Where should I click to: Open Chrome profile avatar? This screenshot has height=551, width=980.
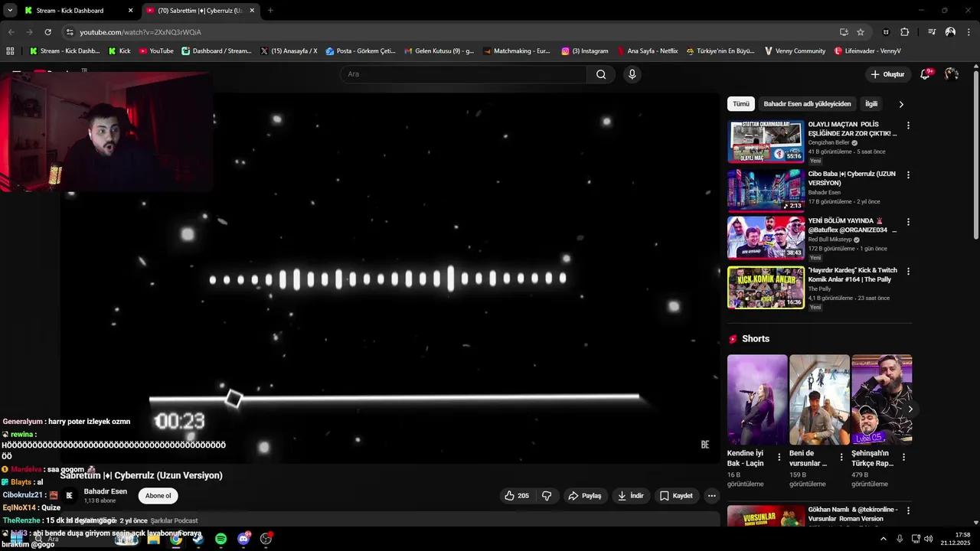950,32
